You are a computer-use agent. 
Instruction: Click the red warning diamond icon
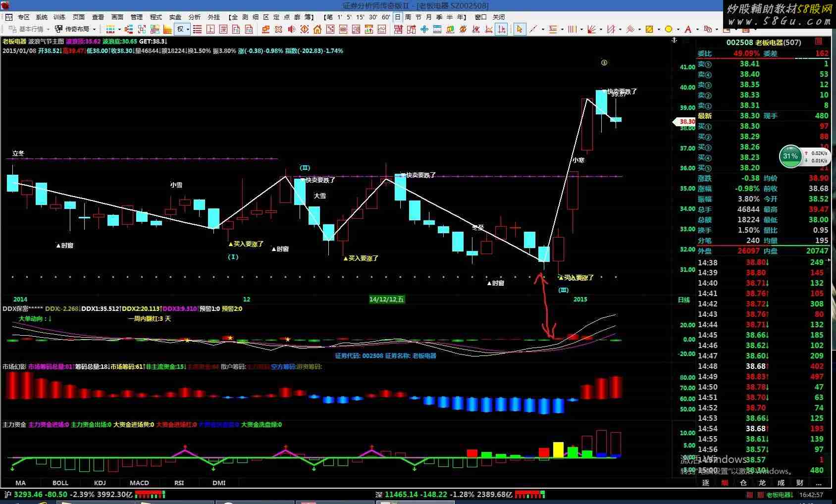305,29
